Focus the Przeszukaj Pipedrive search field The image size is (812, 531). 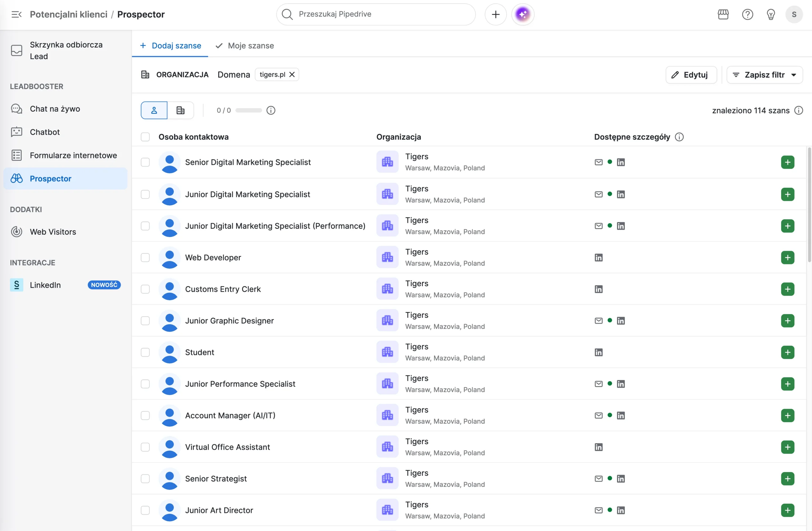[376, 14]
